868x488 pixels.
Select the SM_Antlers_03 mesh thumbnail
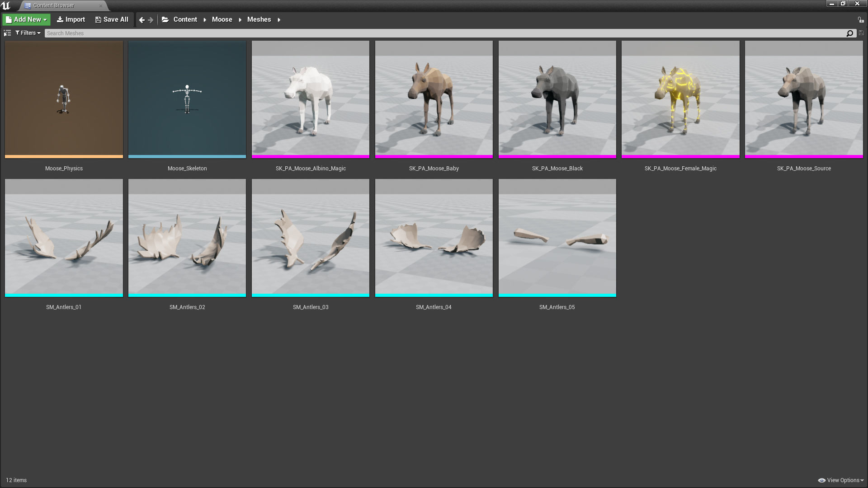tap(311, 238)
